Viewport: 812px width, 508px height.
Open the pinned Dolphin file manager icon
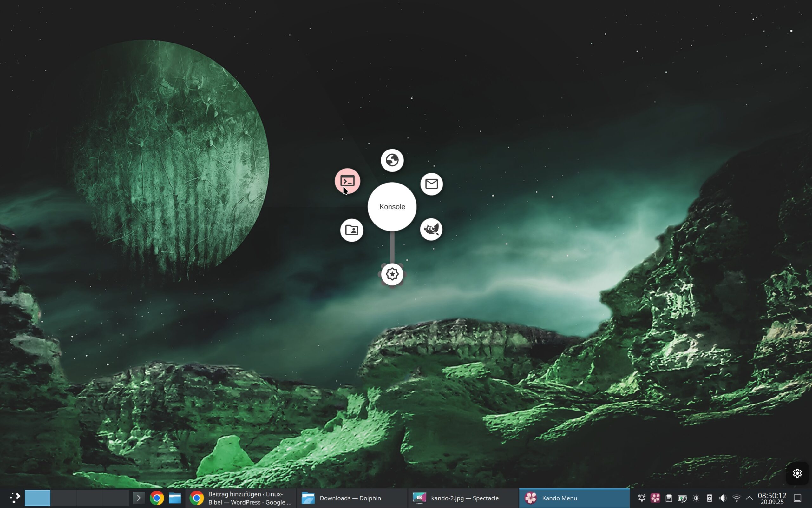click(175, 498)
